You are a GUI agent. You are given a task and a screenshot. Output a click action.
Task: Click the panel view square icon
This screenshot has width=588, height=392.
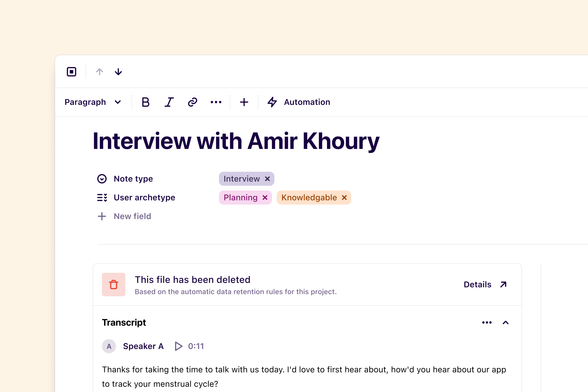click(x=72, y=72)
